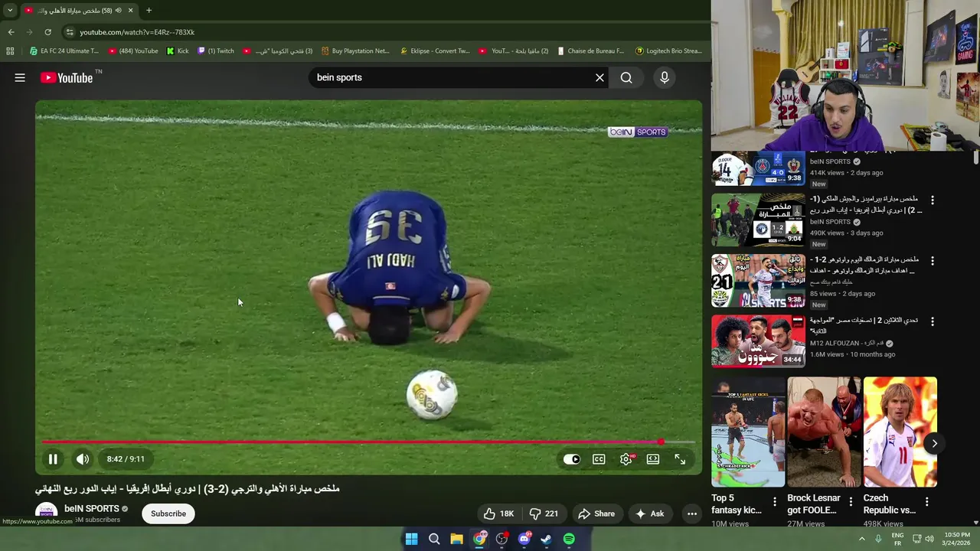Image resolution: width=980 pixels, height=551 pixels.
Task: Open options for M12 ALFOUZAN video
Action: pyautogui.click(x=932, y=322)
